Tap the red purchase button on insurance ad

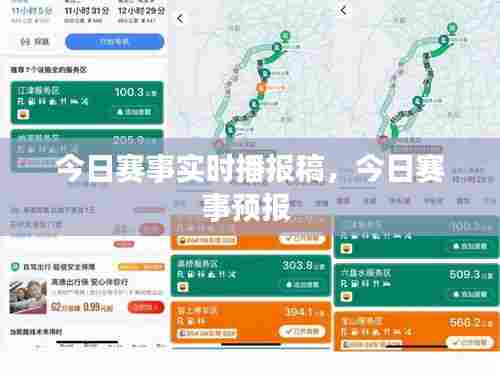[146, 307]
